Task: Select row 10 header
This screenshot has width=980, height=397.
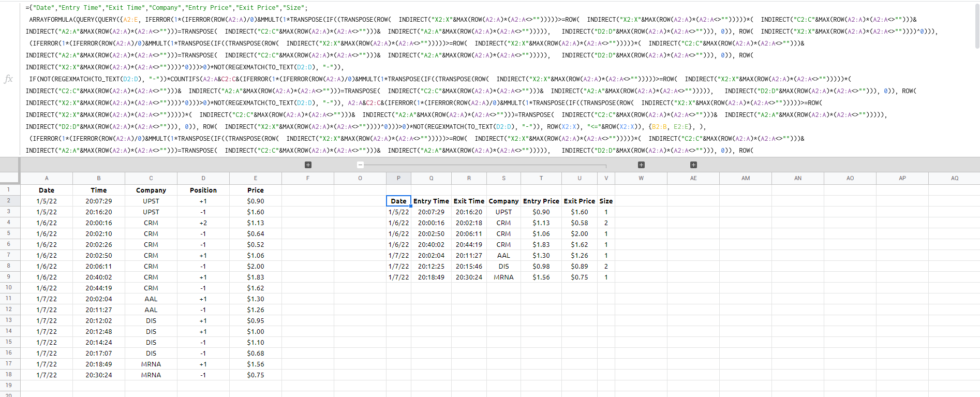Action: pos(9,287)
